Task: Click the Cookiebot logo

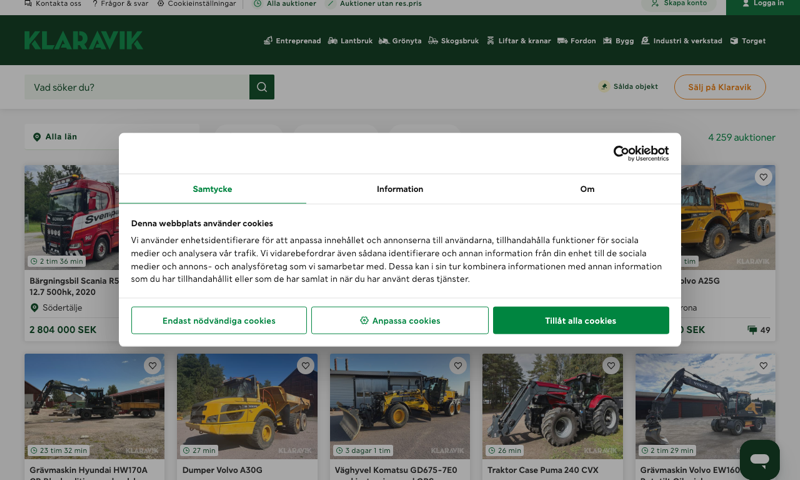Action: click(x=641, y=153)
